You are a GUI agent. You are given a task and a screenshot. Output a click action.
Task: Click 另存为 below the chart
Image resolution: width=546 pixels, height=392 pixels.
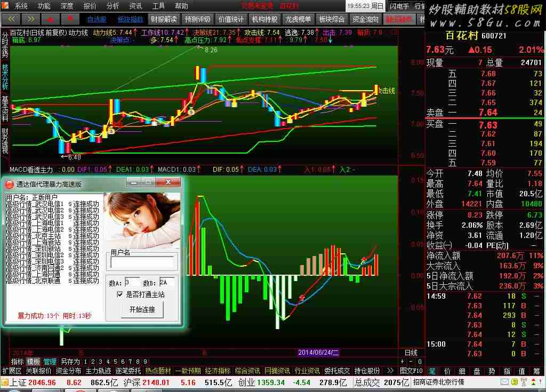pyautogui.click(x=70, y=362)
